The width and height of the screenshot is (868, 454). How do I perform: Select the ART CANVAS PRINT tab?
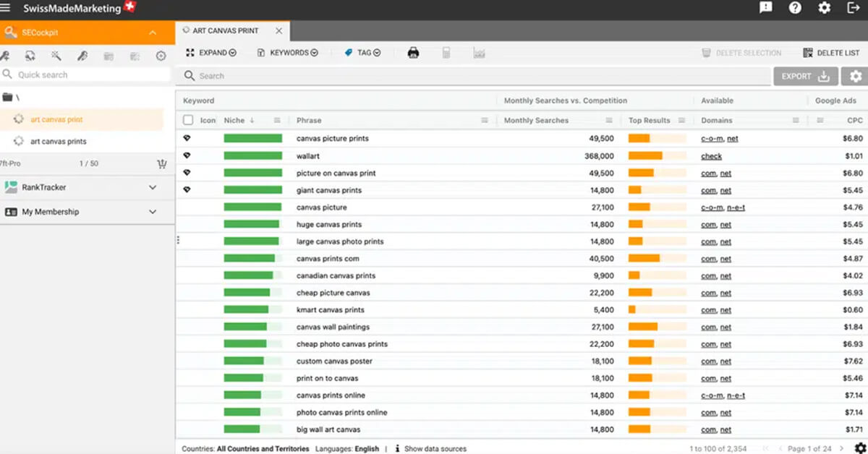(225, 31)
